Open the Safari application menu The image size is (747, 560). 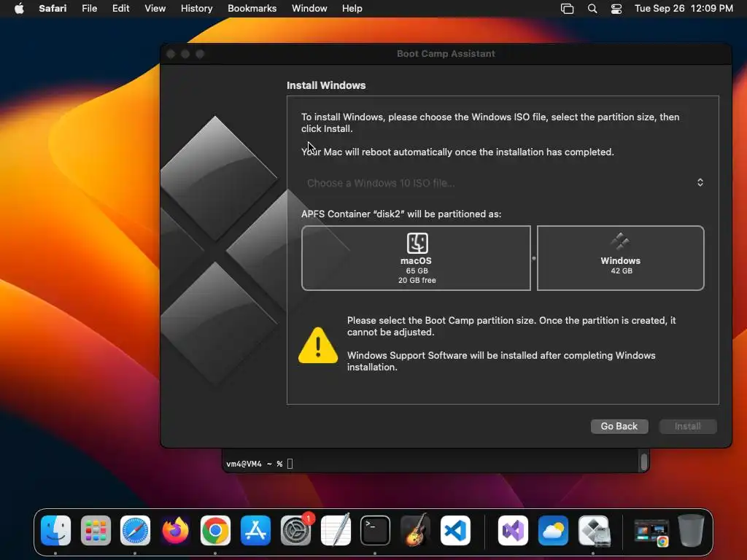tap(53, 9)
